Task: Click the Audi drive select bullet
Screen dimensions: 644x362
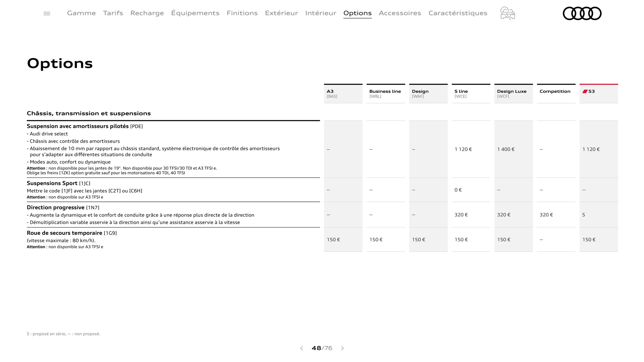Action: [x=47, y=134]
